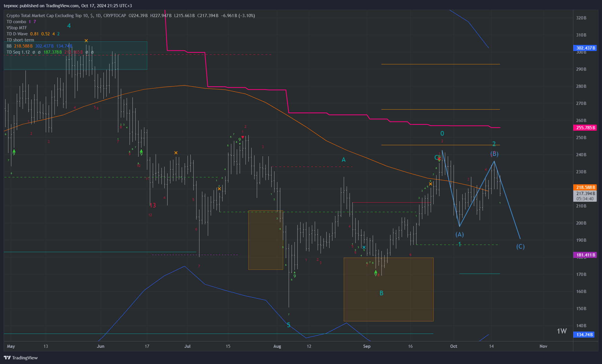Click the Jul label on the time axis
Screen dimensions: 602x364
pos(188,346)
